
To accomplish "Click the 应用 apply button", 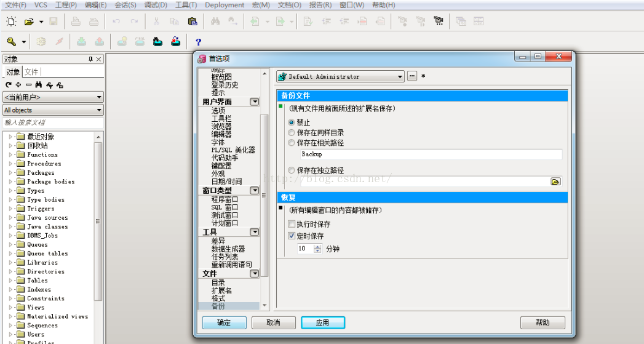I will pos(322,322).
